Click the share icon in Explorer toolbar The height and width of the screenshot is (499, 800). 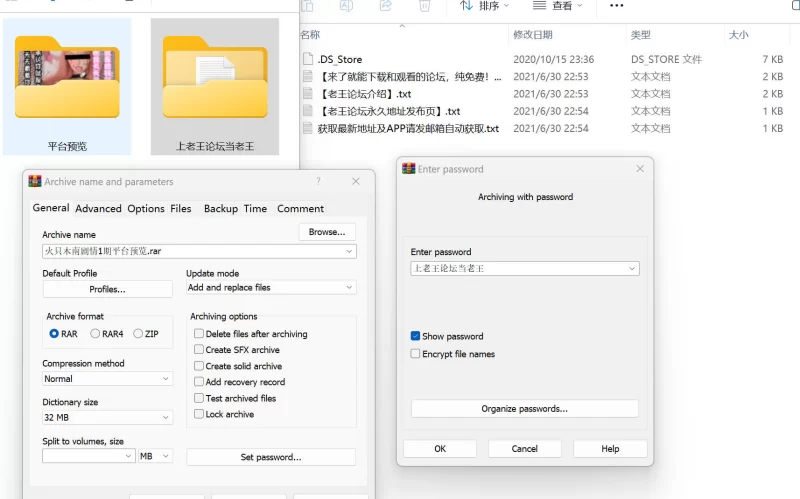point(386,6)
